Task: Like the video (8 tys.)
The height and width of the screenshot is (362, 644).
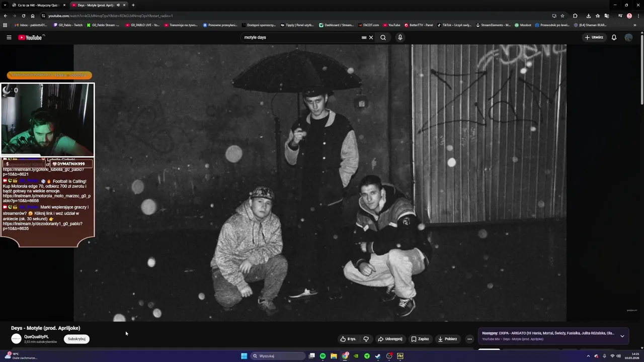Action: pos(348,339)
